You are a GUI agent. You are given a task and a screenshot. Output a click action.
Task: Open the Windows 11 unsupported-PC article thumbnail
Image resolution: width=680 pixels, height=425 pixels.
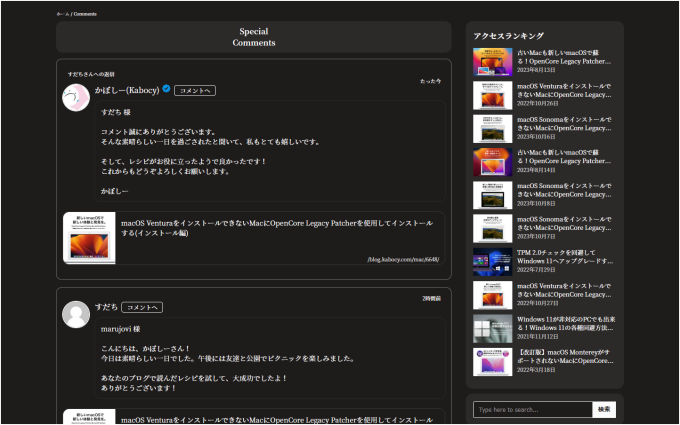pos(493,328)
